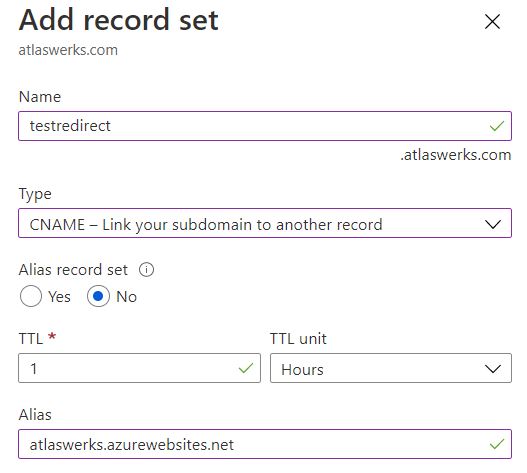527x473 pixels.
Task: Click the Add record set heading
Action: click(119, 20)
